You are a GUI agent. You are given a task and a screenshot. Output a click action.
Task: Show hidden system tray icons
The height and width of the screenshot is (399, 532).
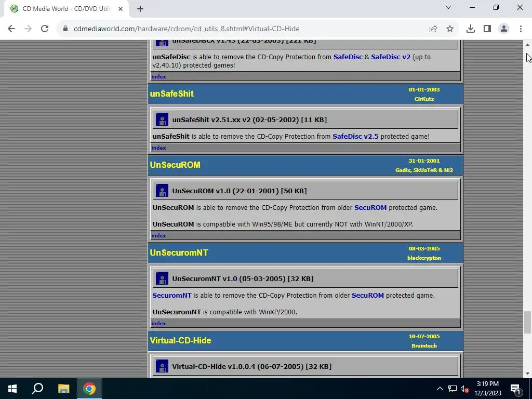[440, 389]
